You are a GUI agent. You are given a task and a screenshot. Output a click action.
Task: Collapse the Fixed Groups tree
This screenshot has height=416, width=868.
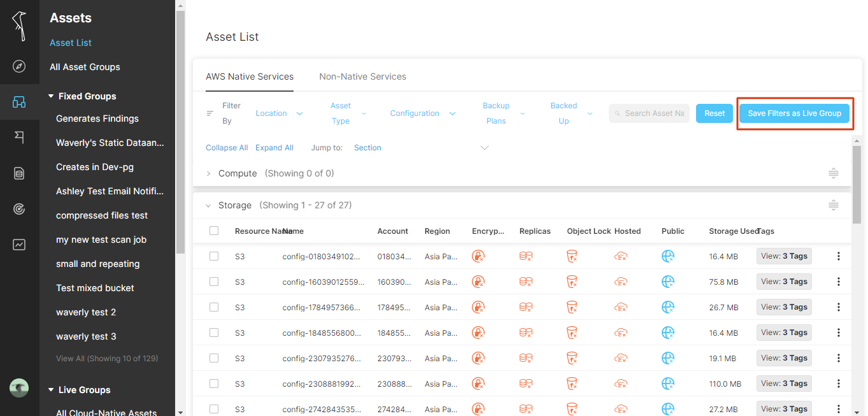(x=51, y=96)
